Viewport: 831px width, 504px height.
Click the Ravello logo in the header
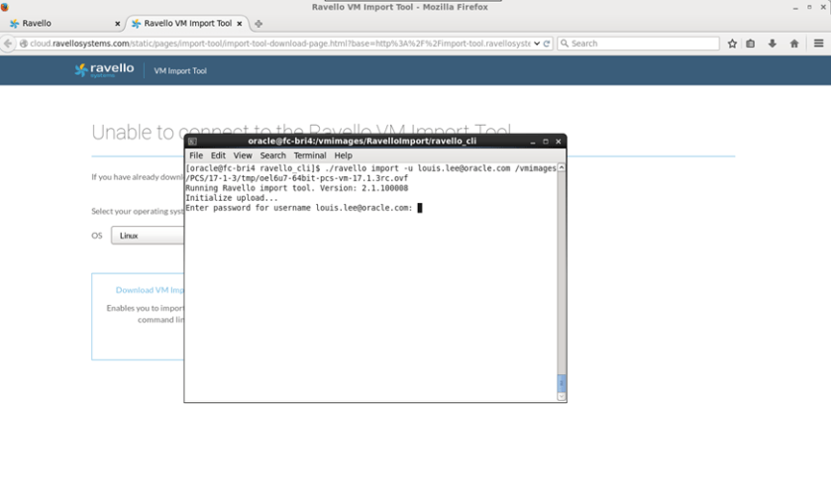[x=104, y=70]
